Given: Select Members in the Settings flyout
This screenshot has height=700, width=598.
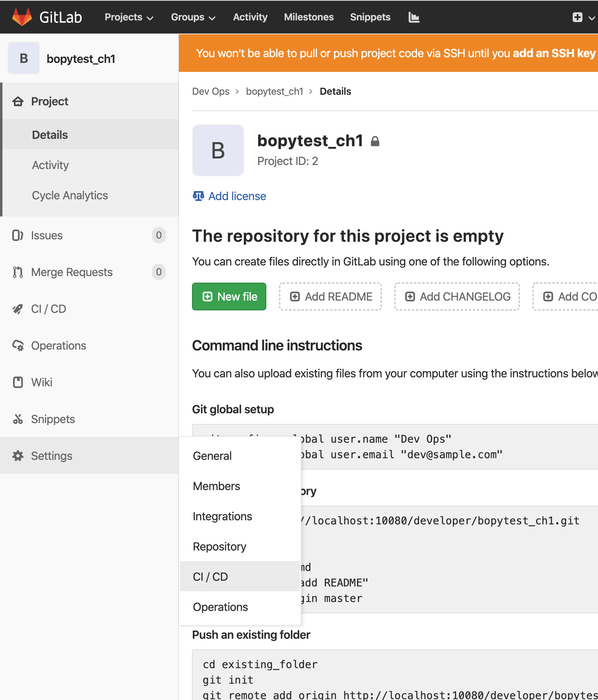Looking at the screenshot, I should (x=240, y=486).
